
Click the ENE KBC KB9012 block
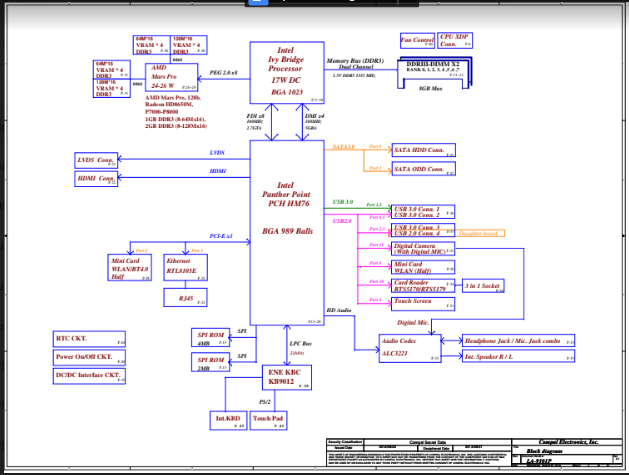click(x=287, y=378)
